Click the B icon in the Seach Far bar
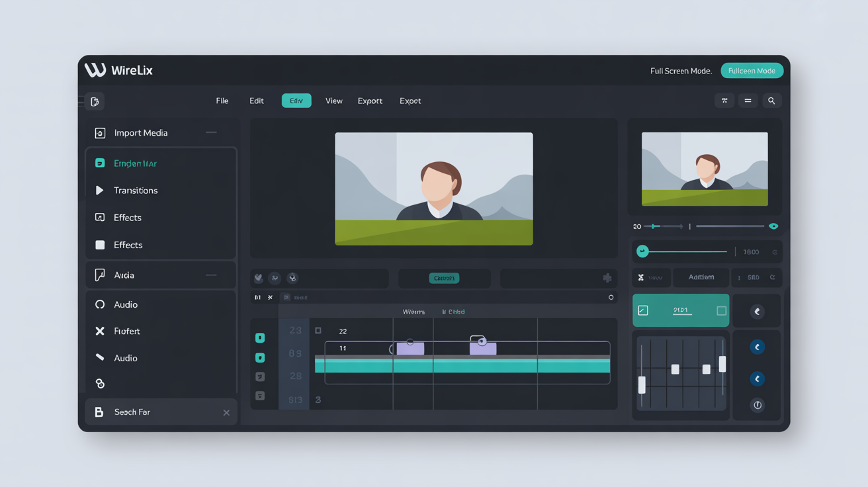 coord(99,412)
